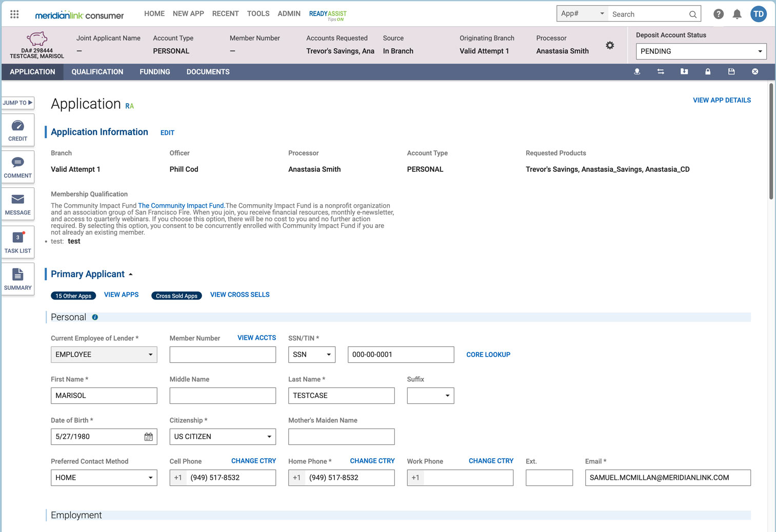Click the Message envelope sidebar icon
The height and width of the screenshot is (532, 776).
click(18, 203)
